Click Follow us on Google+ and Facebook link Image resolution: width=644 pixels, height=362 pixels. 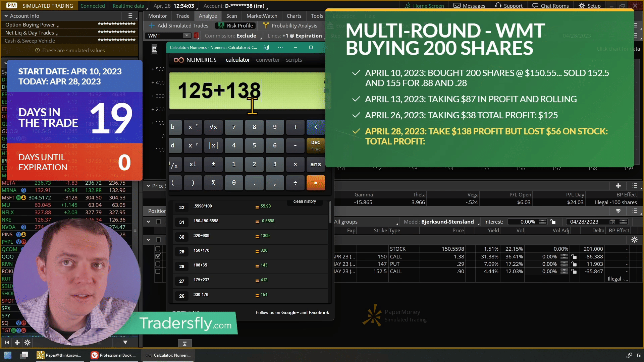point(292,312)
